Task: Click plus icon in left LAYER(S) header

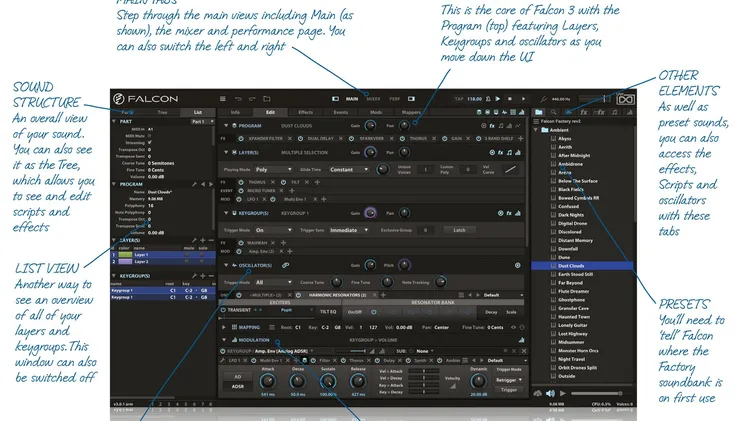Action: click(203, 240)
